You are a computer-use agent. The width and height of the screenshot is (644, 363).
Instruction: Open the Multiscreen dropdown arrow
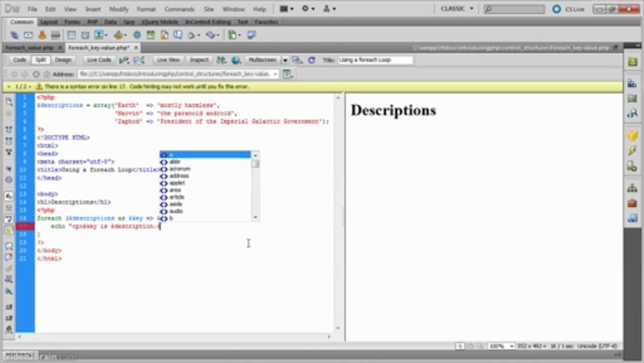click(x=285, y=60)
